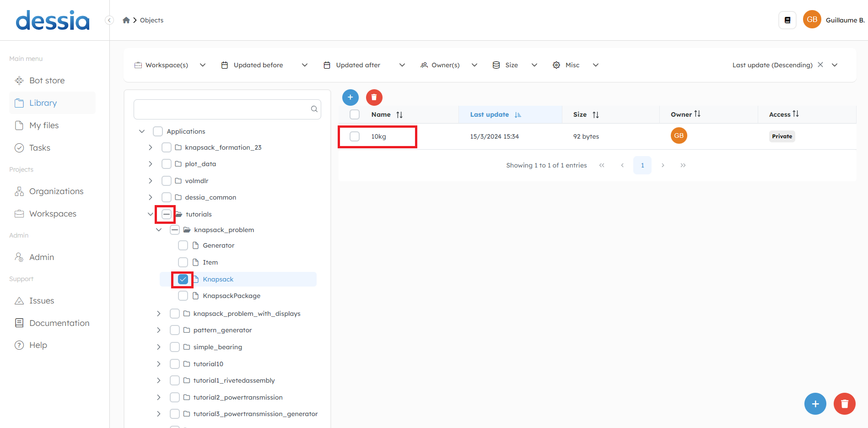
Task: Sort by Access using the arrows icon
Action: click(796, 114)
